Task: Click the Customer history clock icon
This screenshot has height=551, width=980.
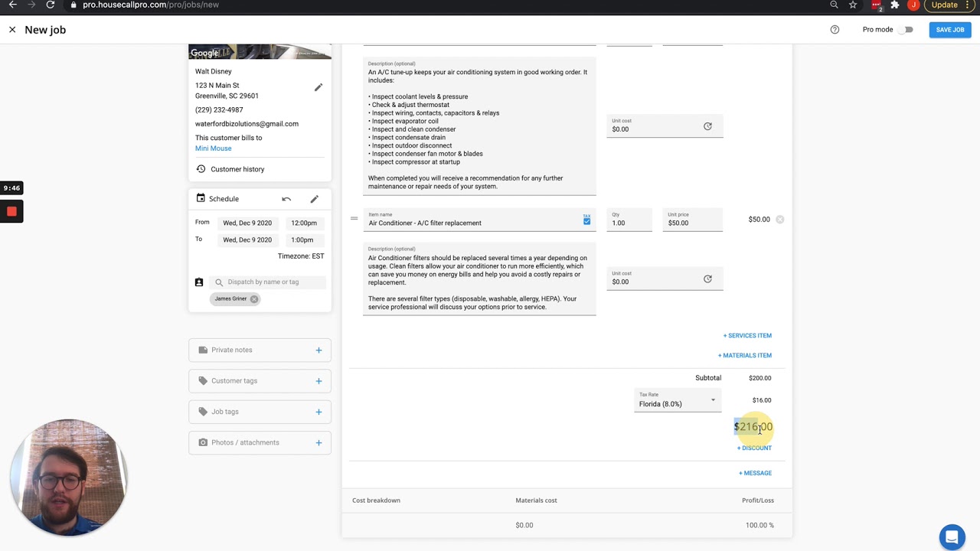Action: (x=201, y=169)
